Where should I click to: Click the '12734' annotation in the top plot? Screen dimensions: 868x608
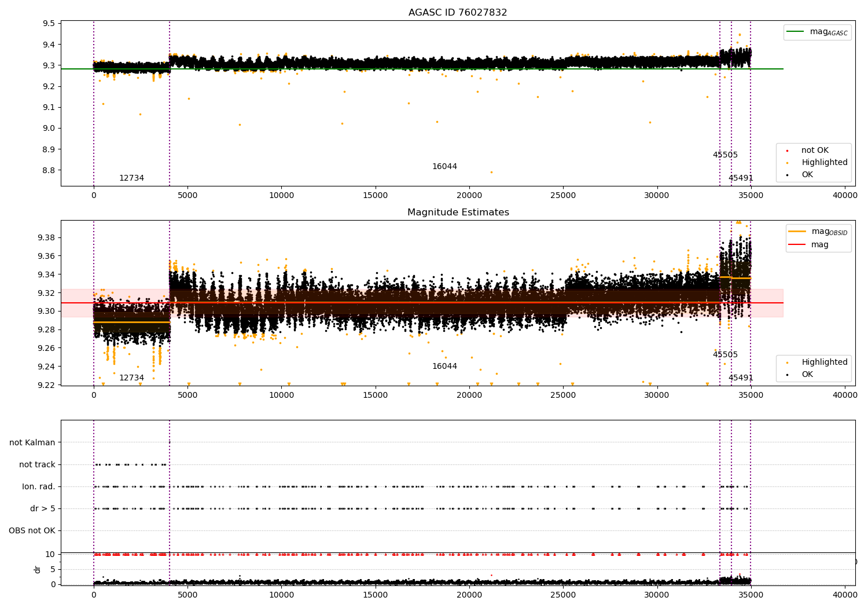131,178
